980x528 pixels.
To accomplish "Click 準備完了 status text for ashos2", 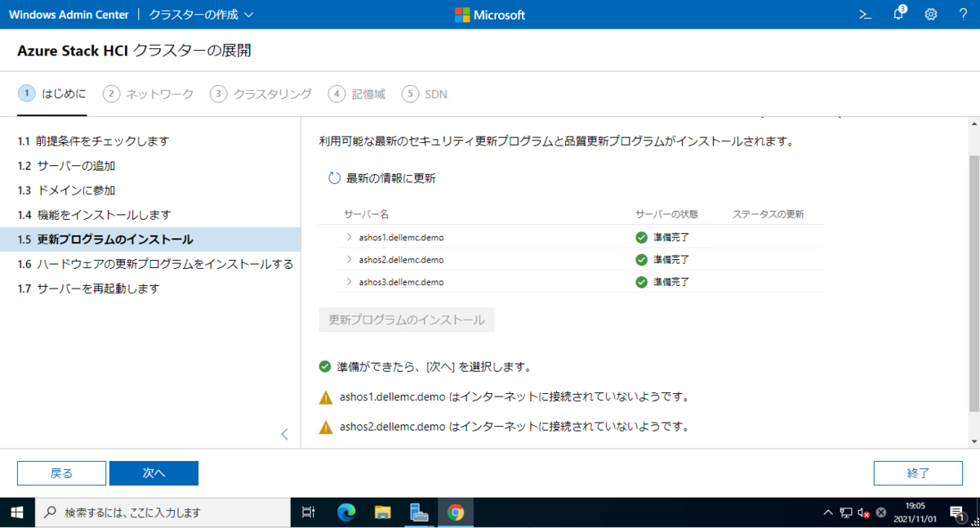I will 671,260.
